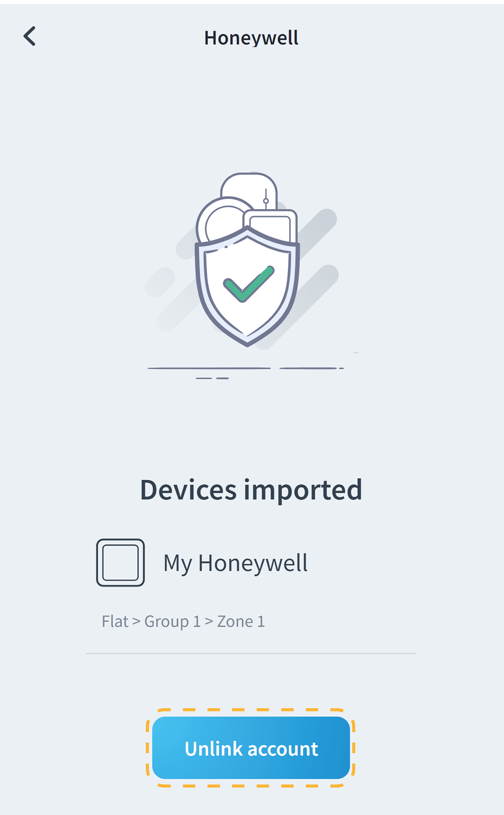504x815 pixels.
Task: Click 'Flat' in the location path
Action: pyautogui.click(x=115, y=622)
